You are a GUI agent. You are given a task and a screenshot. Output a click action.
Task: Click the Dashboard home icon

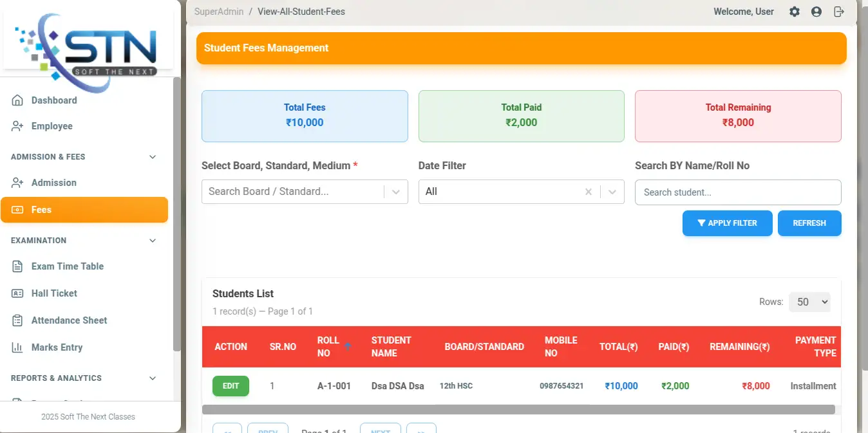click(x=17, y=100)
